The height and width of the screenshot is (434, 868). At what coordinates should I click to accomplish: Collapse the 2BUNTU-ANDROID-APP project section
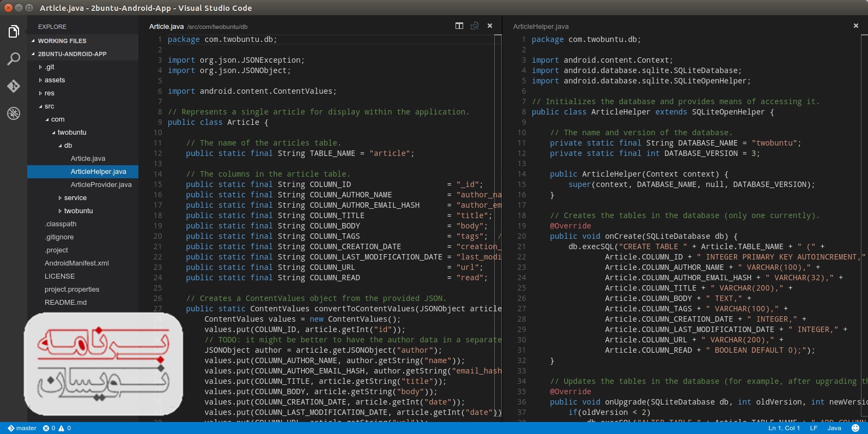pyautogui.click(x=72, y=54)
